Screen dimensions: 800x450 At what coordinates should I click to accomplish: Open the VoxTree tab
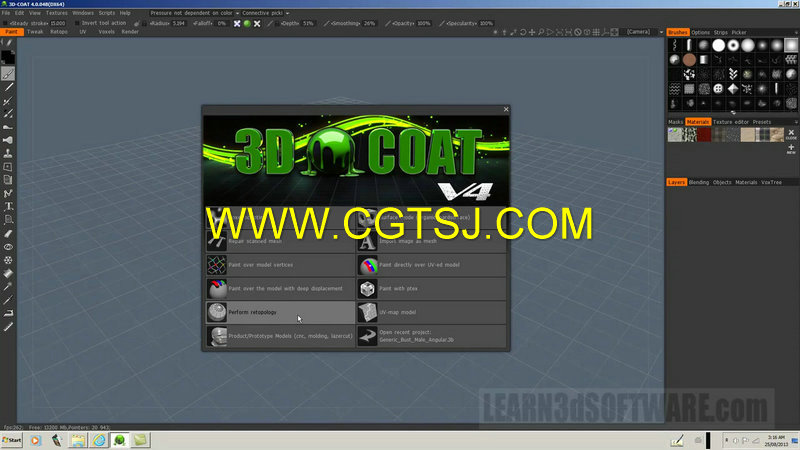click(771, 182)
